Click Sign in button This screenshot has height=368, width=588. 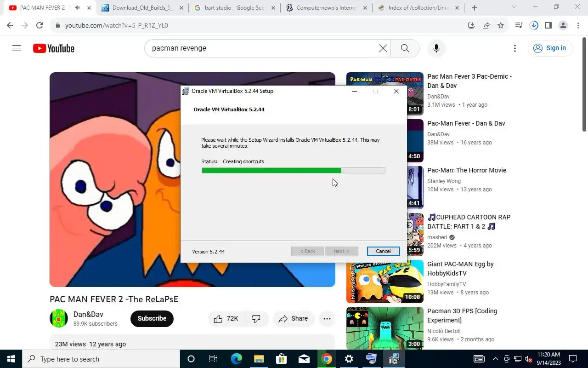550,48
